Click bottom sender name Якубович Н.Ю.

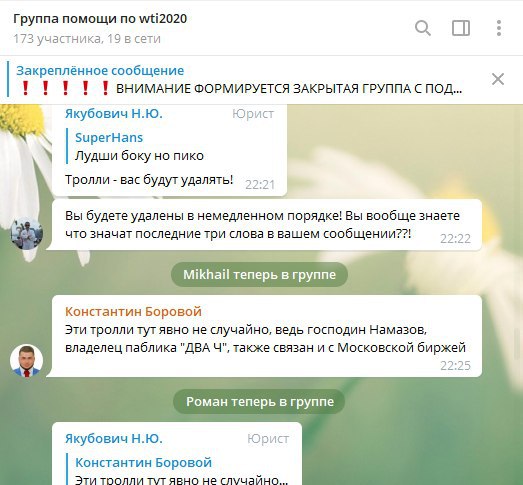[114, 438]
